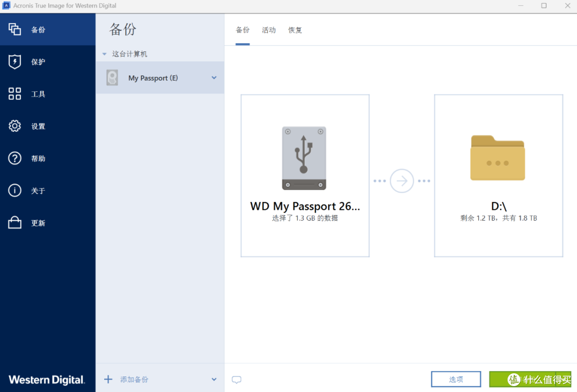Image resolution: width=577 pixels, height=392 pixels.
Task: Switch to the 活动 tab
Action: [269, 30]
